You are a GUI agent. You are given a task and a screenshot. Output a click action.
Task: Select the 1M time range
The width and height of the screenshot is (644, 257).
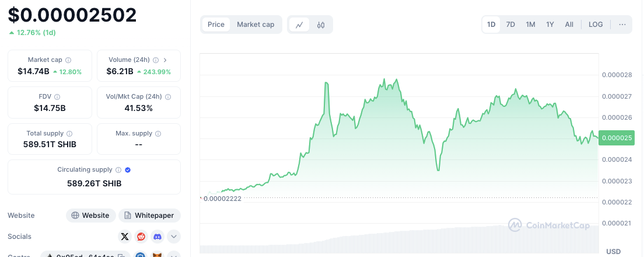point(531,25)
